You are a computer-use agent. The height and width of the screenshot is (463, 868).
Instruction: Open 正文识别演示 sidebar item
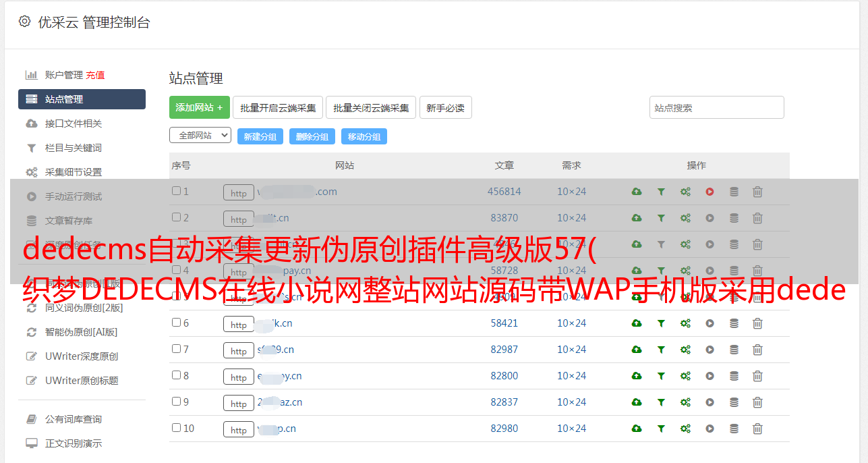(x=74, y=443)
